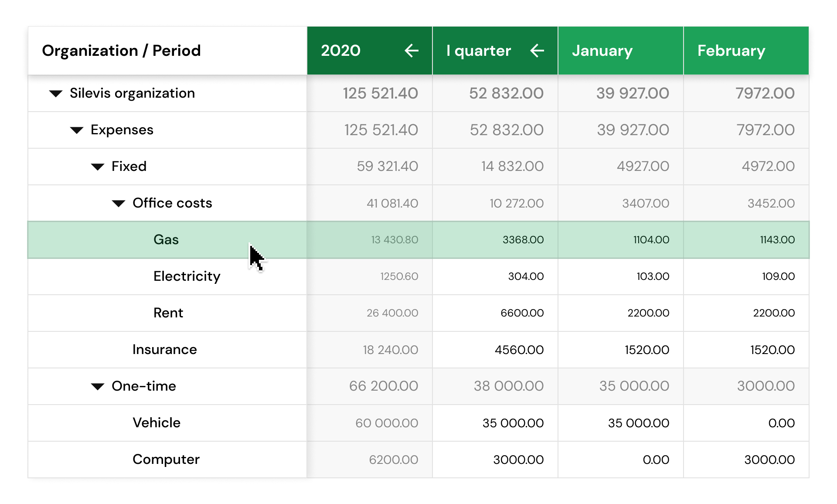Select the Insurance row label
This screenshot has width=837, height=504.
pyautogui.click(x=164, y=349)
